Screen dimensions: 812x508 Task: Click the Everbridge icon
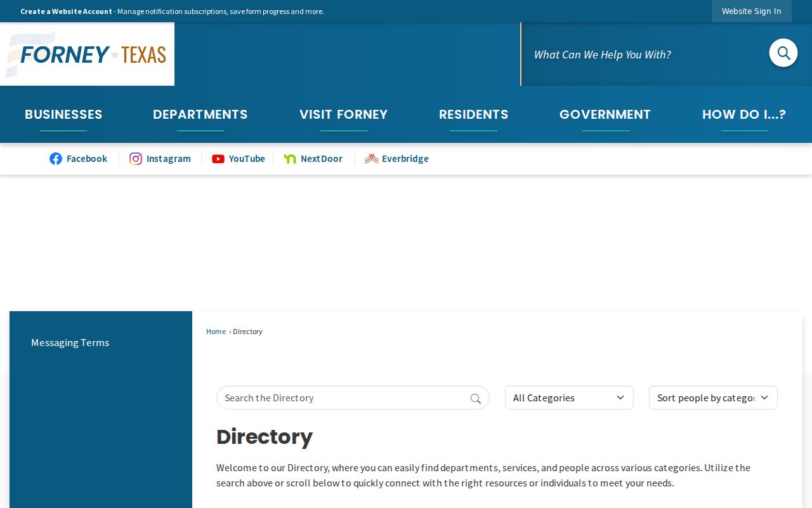pos(371,159)
